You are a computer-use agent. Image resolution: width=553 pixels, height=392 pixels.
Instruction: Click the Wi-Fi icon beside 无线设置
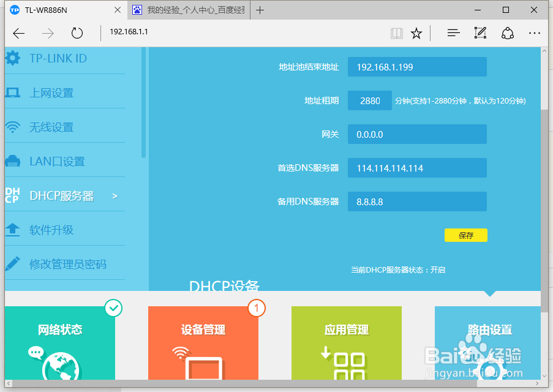[x=13, y=127]
